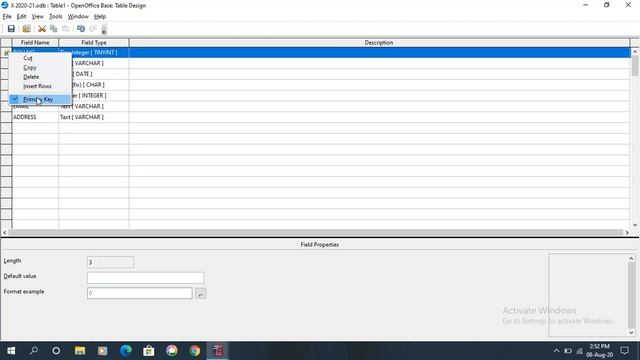This screenshot has height=360, width=640.
Task: Choose Insert Rows from the context menu
Action: [x=40, y=87]
